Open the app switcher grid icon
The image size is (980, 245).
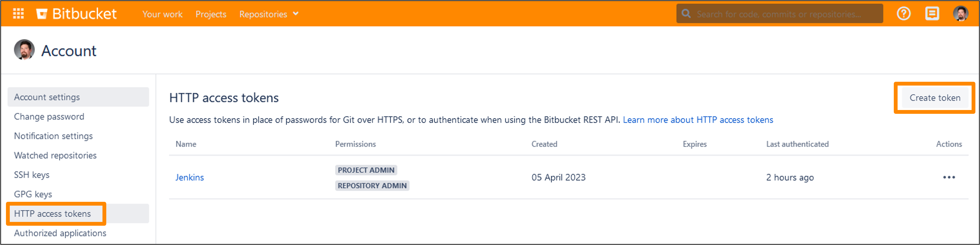click(18, 14)
